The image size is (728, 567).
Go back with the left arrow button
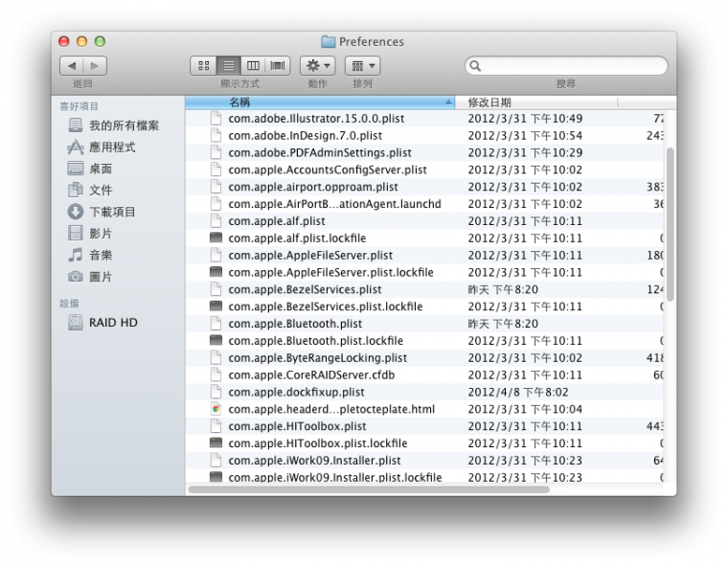pos(72,66)
